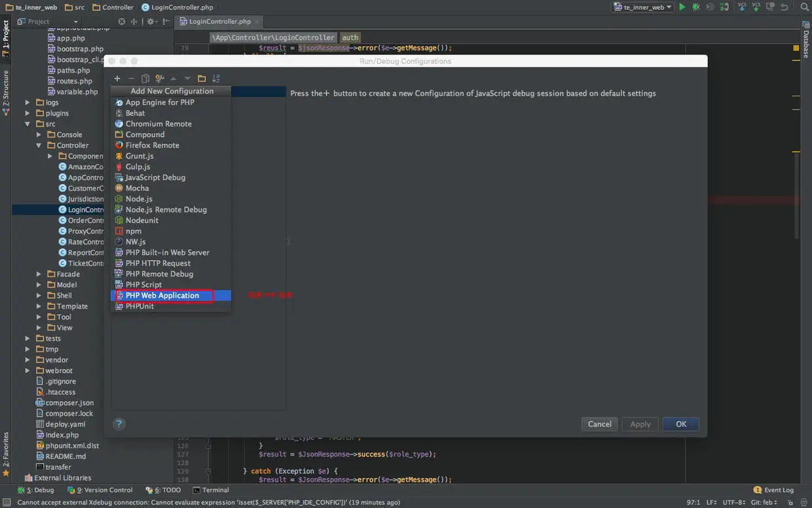The width and height of the screenshot is (812, 508).
Task: Select App Engine for PHP entry
Action: [x=171, y=102]
